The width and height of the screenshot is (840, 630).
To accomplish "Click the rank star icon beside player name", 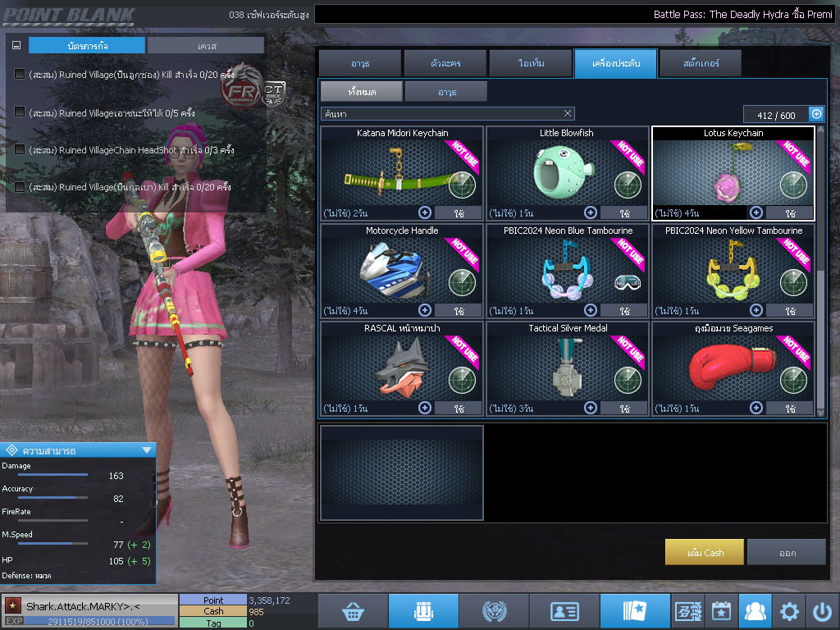I will (x=13, y=605).
